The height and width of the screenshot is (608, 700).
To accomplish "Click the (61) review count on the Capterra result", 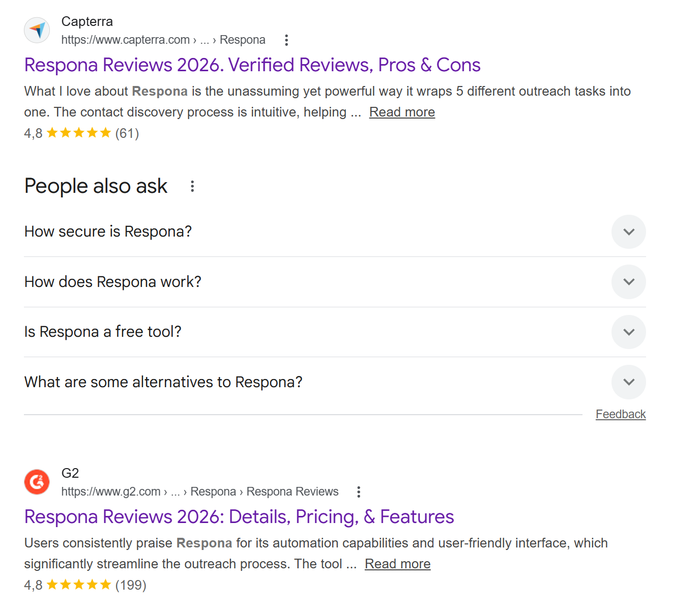I will coord(127,133).
